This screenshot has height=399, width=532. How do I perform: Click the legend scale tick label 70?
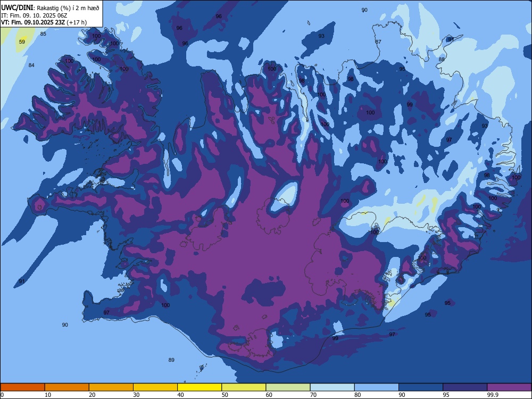[x=313, y=395]
